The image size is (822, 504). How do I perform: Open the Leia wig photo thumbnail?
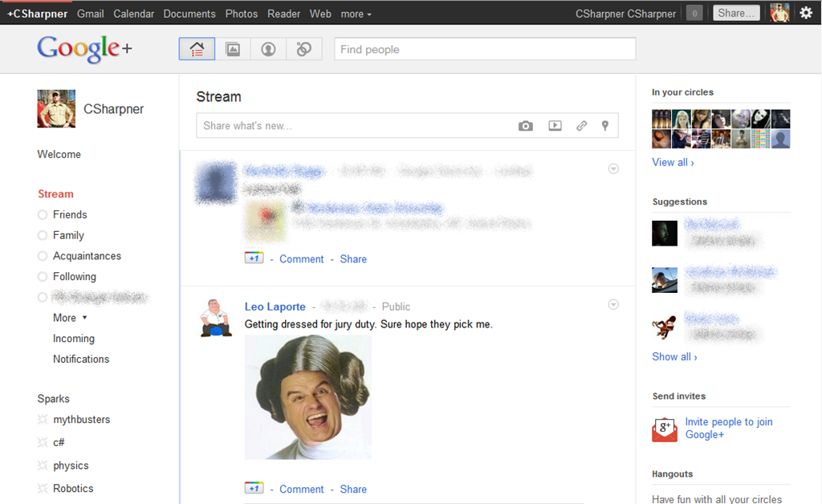(307, 397)
